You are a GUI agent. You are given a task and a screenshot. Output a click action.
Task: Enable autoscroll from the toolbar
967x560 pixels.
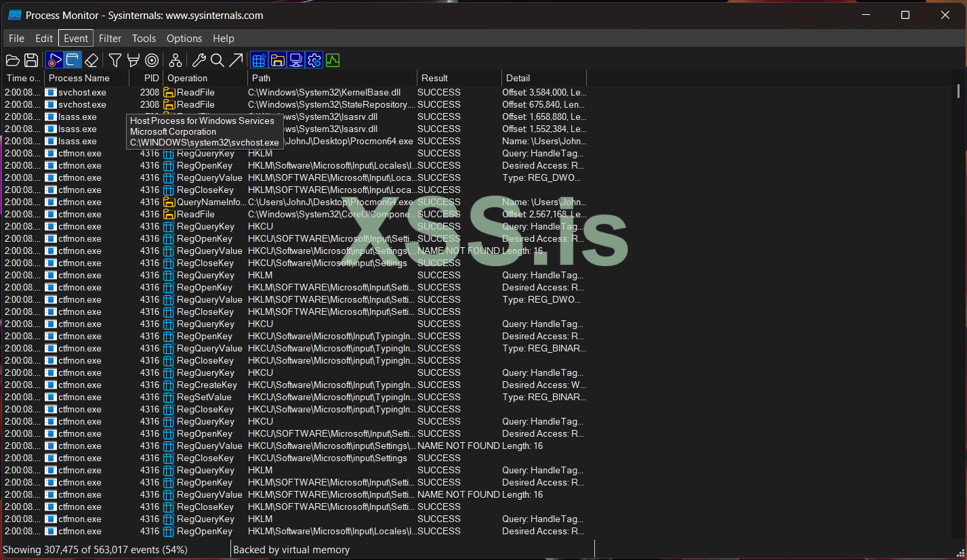point(72,60)
